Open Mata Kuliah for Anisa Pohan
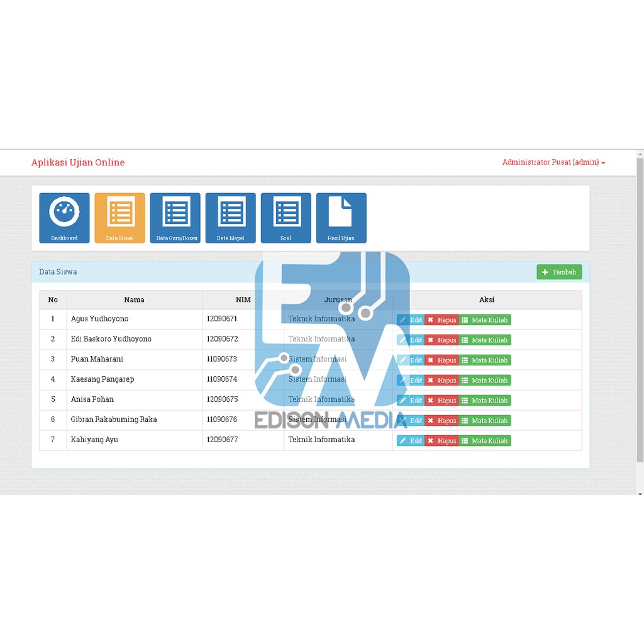 pyautogui.click(x=485, y=401)
